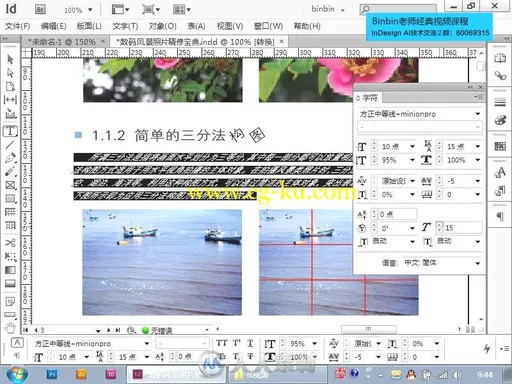Image resolution: width=512 pixels, height=384 pixels.
Task: Go to first page in status bar
Action: pos(26,330)
